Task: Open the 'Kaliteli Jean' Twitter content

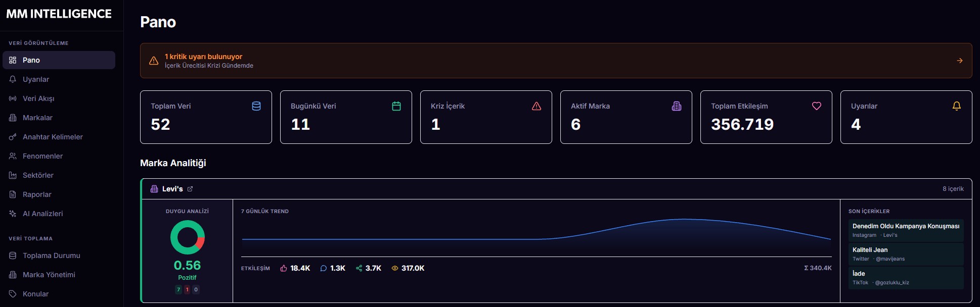Action: [x=905, y=254]
